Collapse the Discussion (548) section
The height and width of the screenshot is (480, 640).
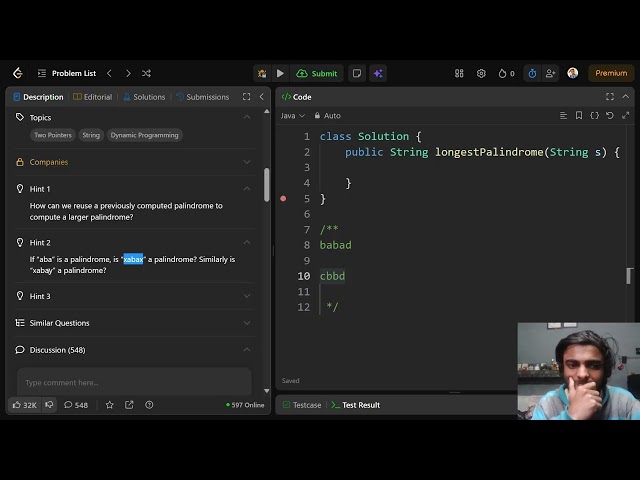tap(247, 350)
